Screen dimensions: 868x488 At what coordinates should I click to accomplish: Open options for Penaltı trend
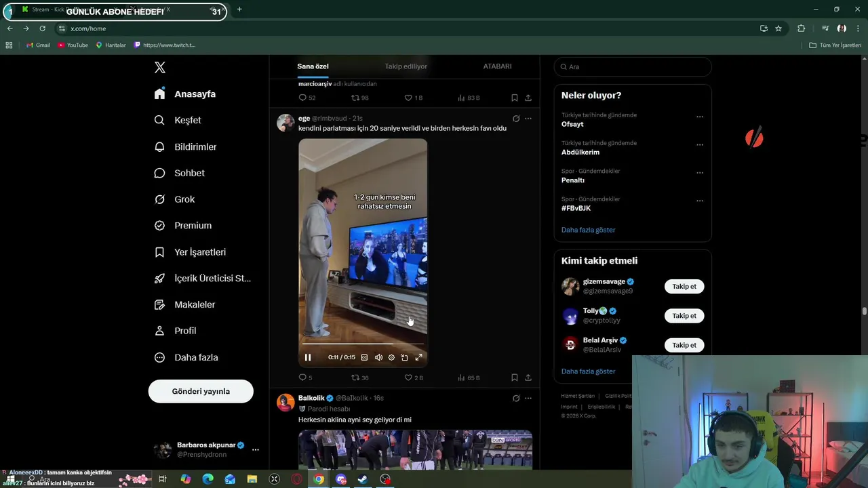tap(700, 172)
